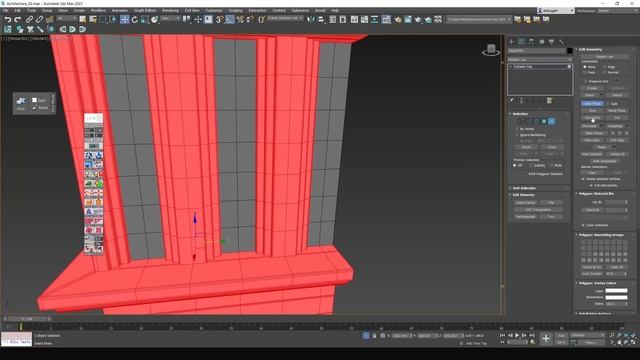Toggle the Preserve UVs checkbox
This screenshot has height=360, width=640.
click(586, 81)
